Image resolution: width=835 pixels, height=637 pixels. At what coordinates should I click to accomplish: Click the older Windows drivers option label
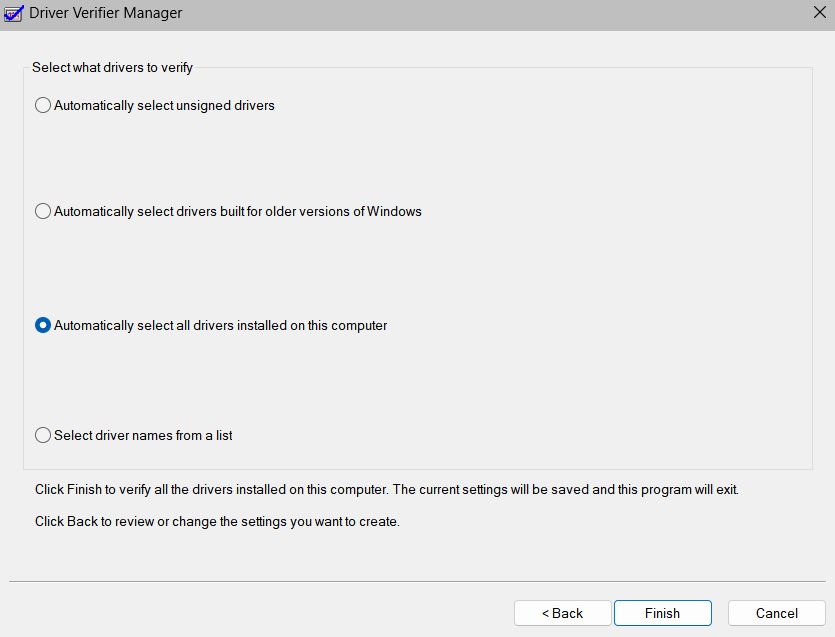click(237, 211)
